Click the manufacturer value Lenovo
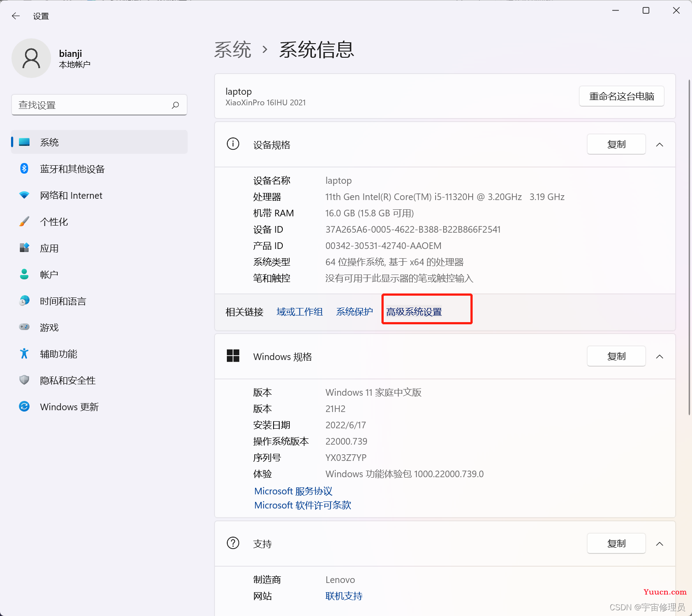Screen dimensions: 692x616 (x=340, y=580)
